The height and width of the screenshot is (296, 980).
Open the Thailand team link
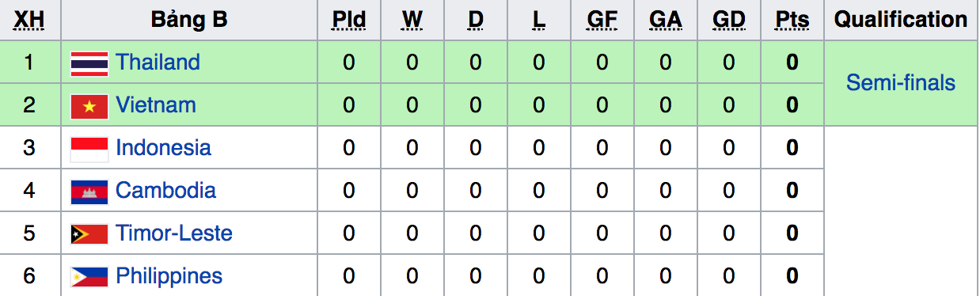click(x=158, y=62)
